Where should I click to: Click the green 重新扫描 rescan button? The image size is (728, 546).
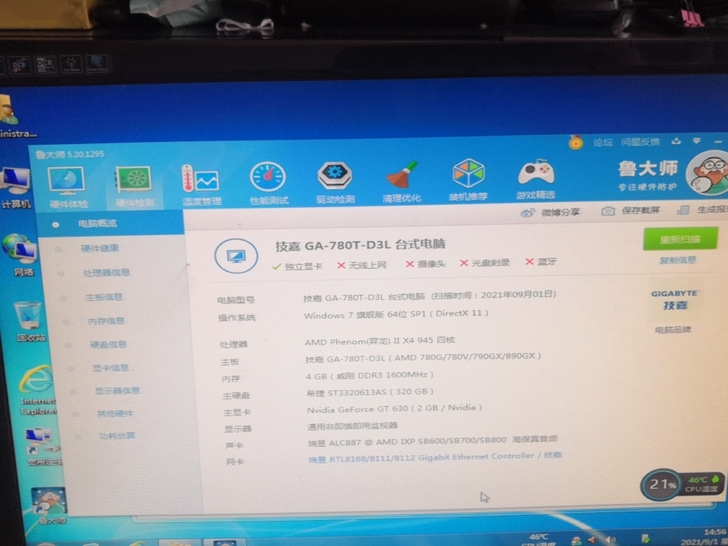tap(680, 239)
